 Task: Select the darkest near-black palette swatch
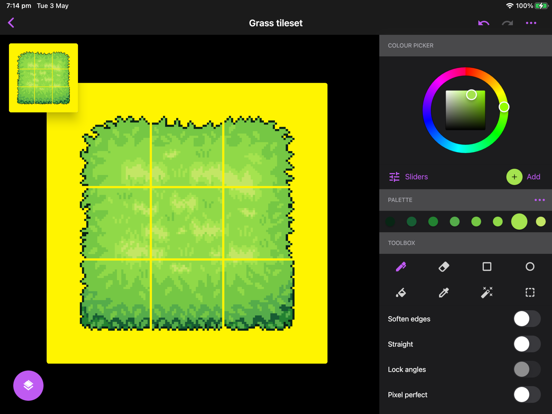[x=390, y=221]
